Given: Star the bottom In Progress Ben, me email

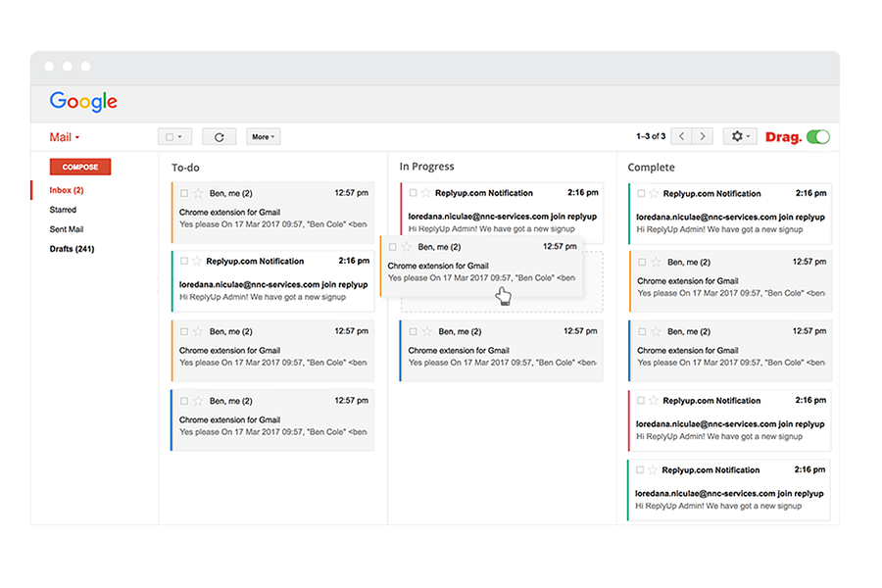Looking at the screenshot, I should pos(427,331).
